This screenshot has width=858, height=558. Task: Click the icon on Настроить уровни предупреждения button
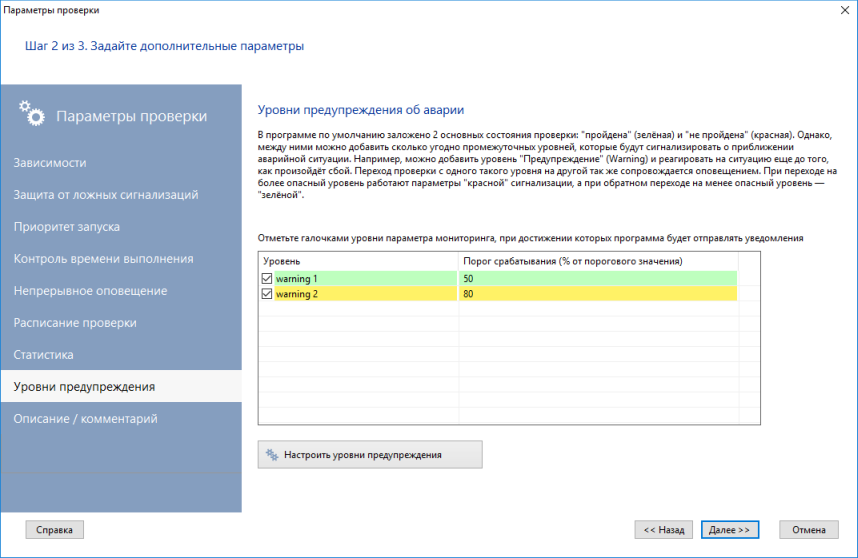pos(270,455)
